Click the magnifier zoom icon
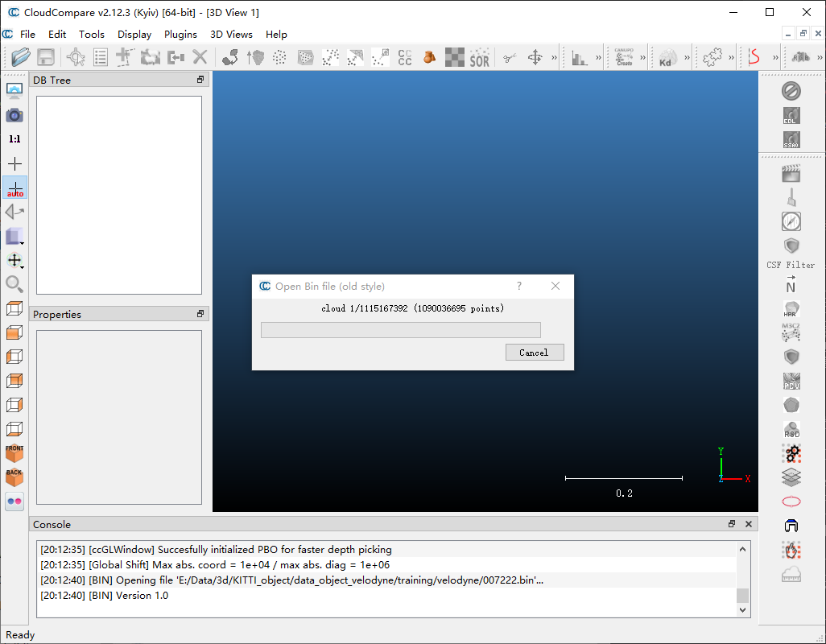Viewport: 826px width, 644px height. point(14,284)
